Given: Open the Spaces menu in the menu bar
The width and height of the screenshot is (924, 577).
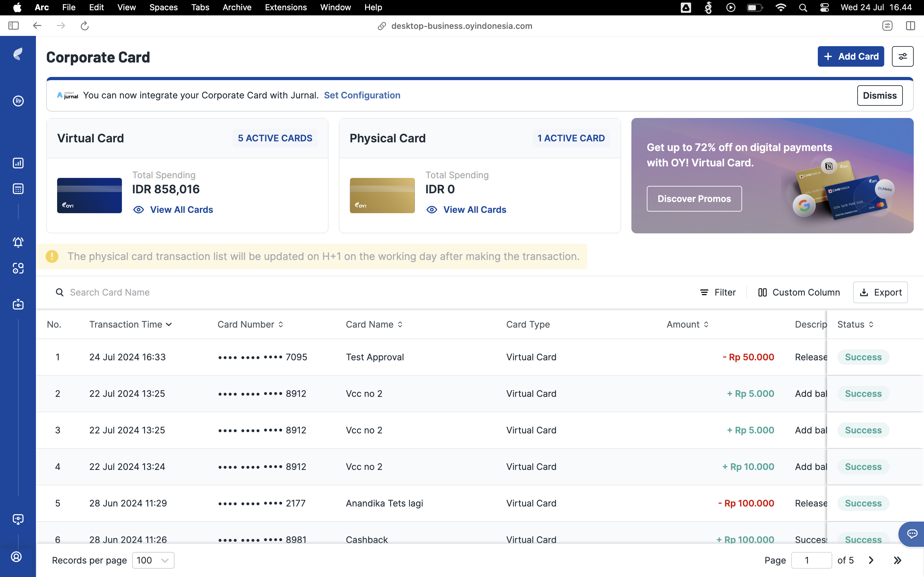Looking at the screenshot, I should 163,7.
